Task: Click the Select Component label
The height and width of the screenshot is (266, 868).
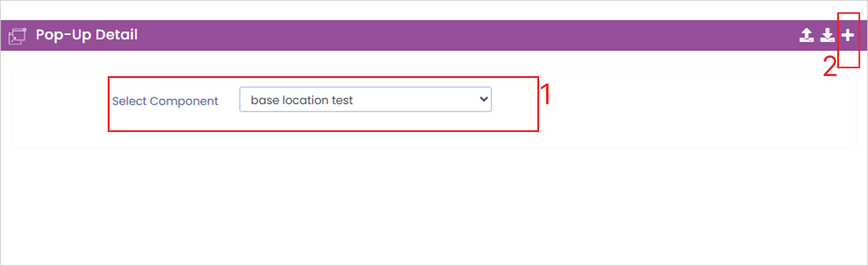Action: [165, 101]
